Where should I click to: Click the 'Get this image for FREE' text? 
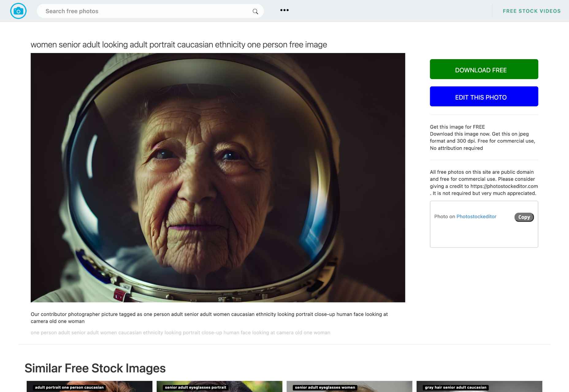(x=457, y=127)
